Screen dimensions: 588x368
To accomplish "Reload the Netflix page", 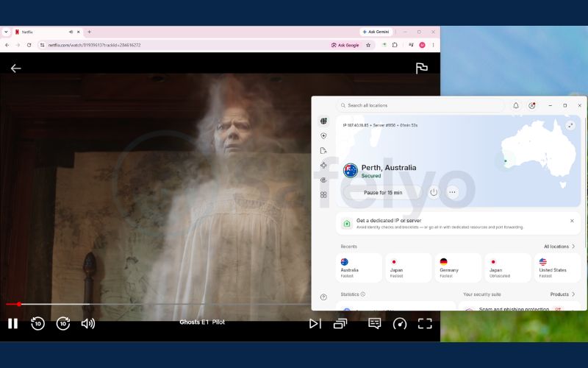I will 29,45.
